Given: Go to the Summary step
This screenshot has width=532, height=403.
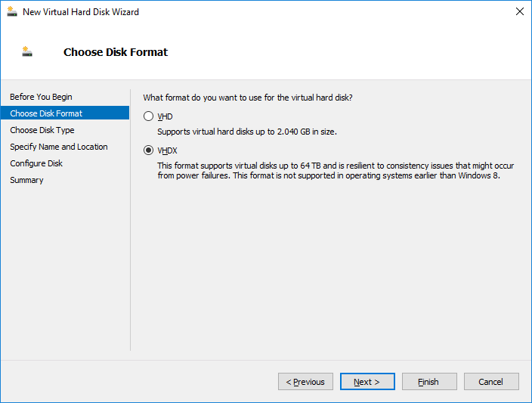Looking at the screenshot, I should pos(26,180).
